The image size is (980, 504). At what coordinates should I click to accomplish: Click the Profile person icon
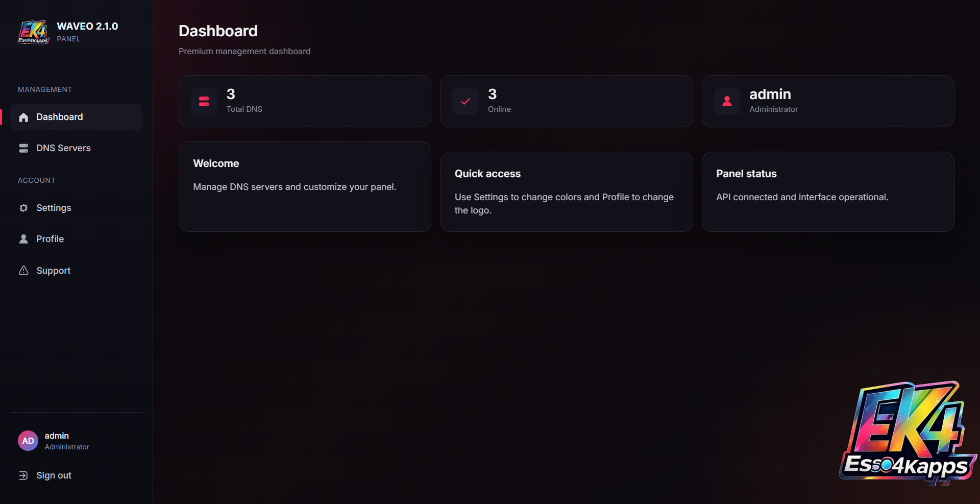pyautogui.click(x=23, y=239)
